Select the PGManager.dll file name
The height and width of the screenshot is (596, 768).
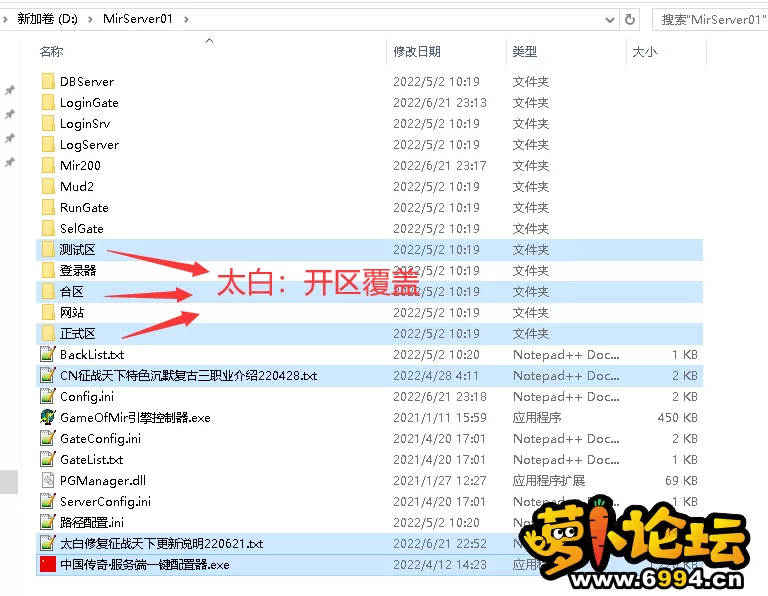[103, 480]
